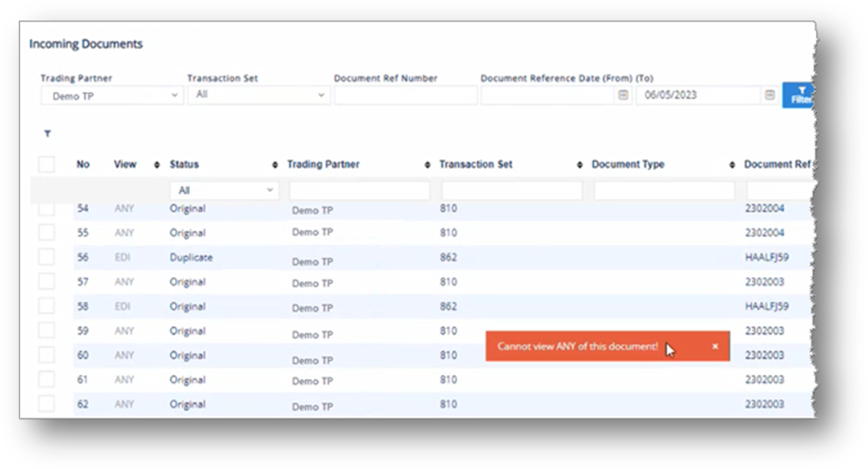This screenshot has height=469, width=868.
Task: Open the To date calendar picker
Action: 770,96
